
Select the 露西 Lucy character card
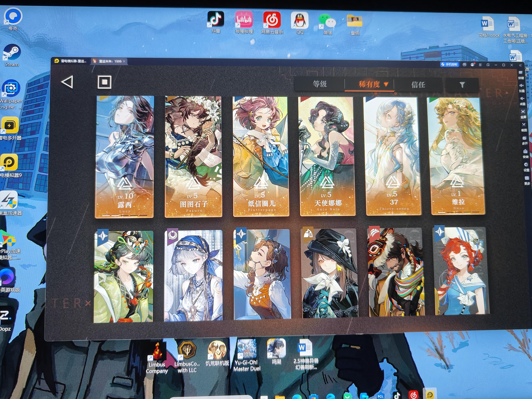pyautogui.click(x=125, y=157)
